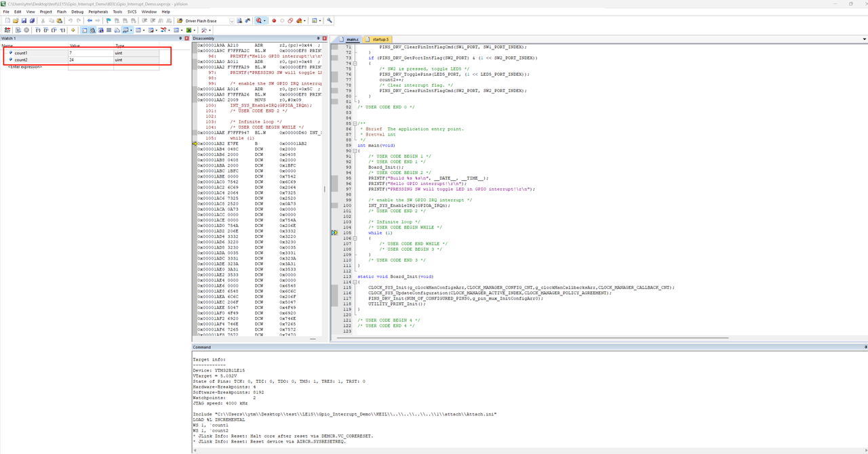The image size is (868, 454).
Task: Open the Toolbox dropdown arrow
Action: 210,30
